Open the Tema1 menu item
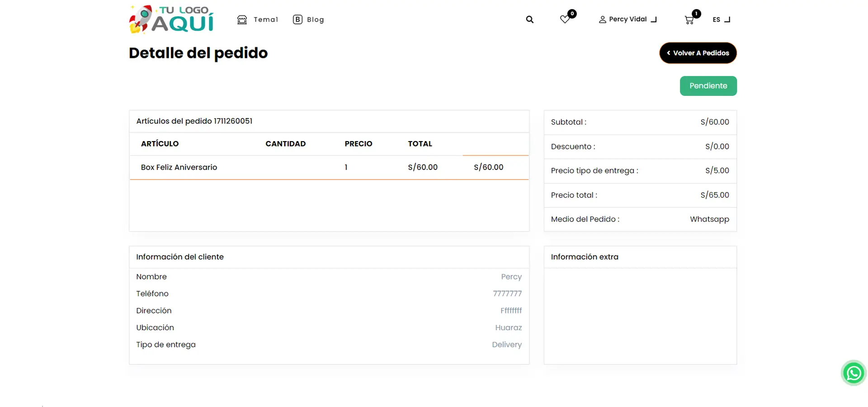Viewport: 868px width, 407px height. pos(266,19)
